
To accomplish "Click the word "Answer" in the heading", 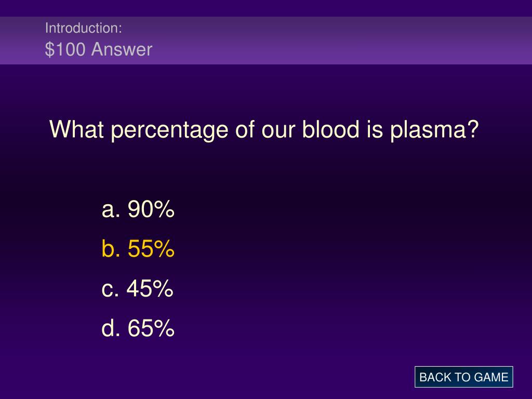I will click(x=122, y=49).
